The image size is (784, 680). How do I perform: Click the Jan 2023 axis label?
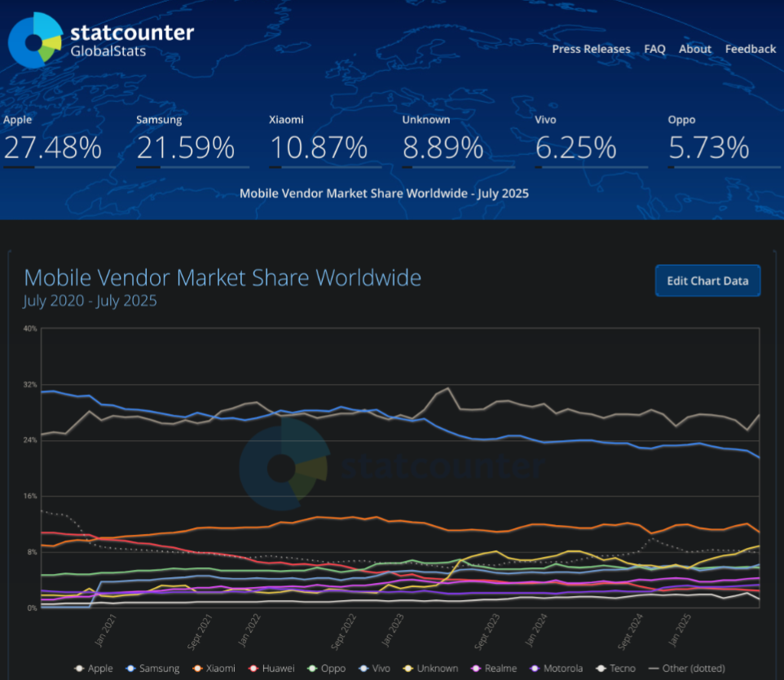pos(392,630)
